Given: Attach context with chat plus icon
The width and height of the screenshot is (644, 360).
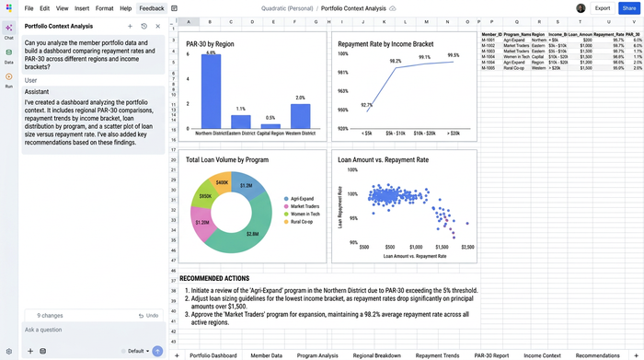Looking at the screenshot, I should click(x=30, y=351).
